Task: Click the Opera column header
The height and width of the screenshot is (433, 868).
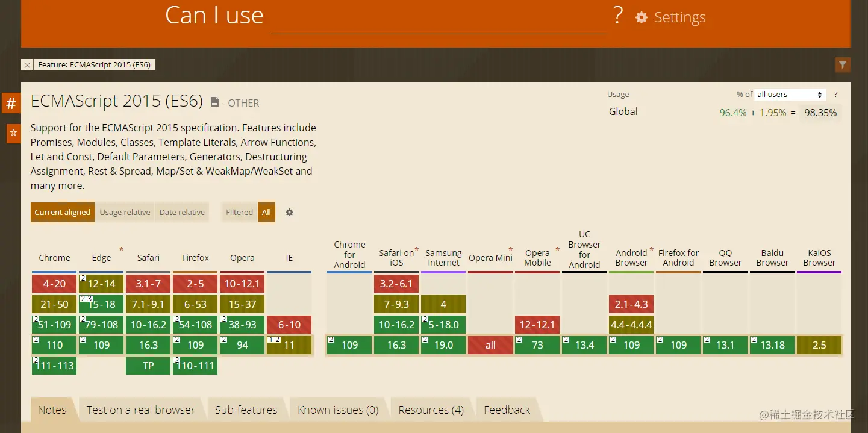Action: [x=242, y=258]
